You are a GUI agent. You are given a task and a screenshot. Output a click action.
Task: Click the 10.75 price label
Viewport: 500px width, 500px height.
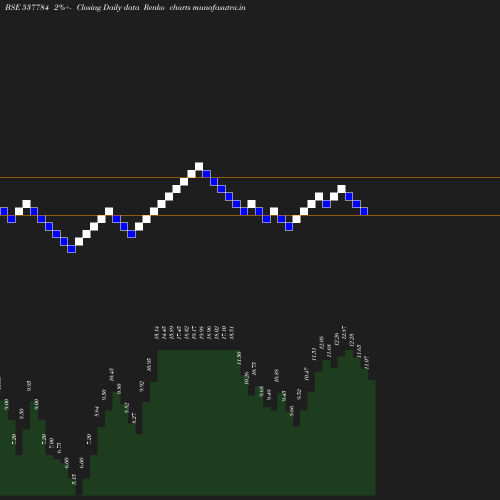tap(254, 369)
